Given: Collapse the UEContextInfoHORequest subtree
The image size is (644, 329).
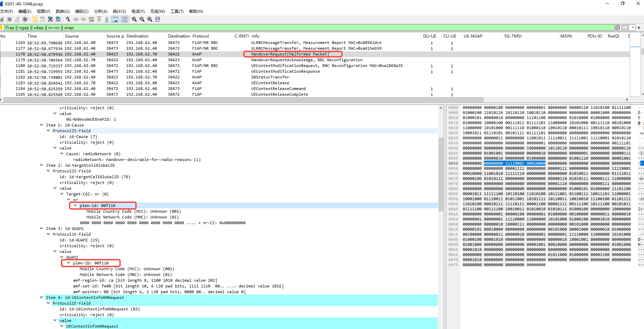Looking at the screenshot, I should point(62,326).
